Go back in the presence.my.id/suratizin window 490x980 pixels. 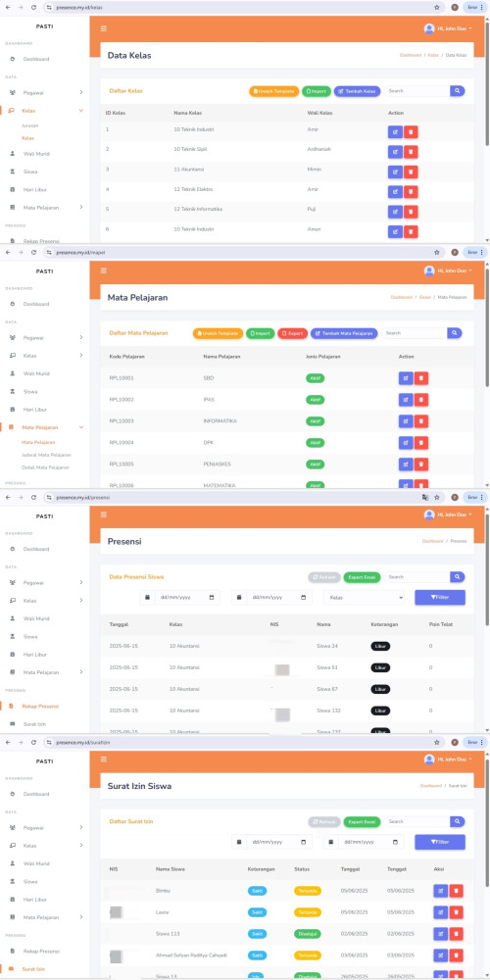pyautogui.click(x=8, y=743)
